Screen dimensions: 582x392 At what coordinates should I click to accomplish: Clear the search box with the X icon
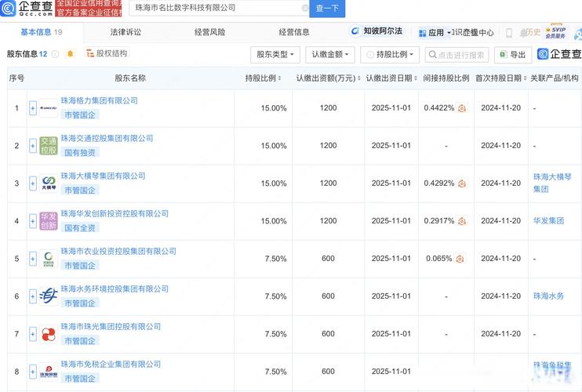pyautogui.click(x=305, y=8)
